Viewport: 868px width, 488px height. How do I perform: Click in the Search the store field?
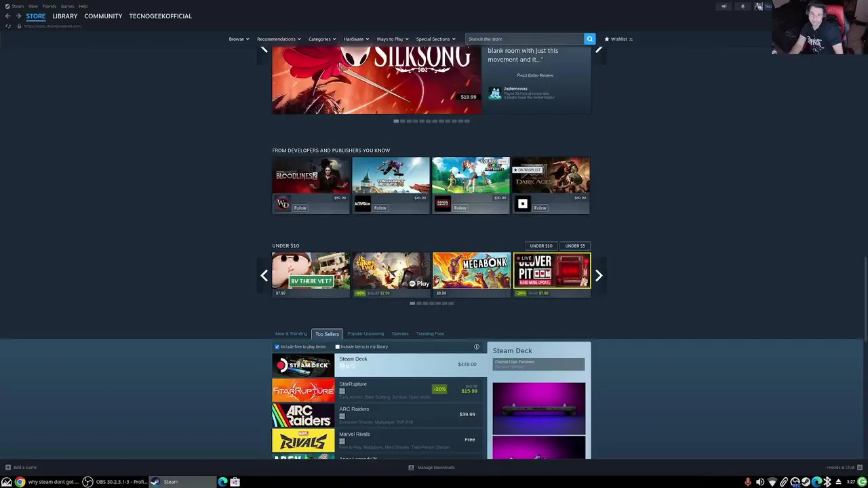point(525,39)
